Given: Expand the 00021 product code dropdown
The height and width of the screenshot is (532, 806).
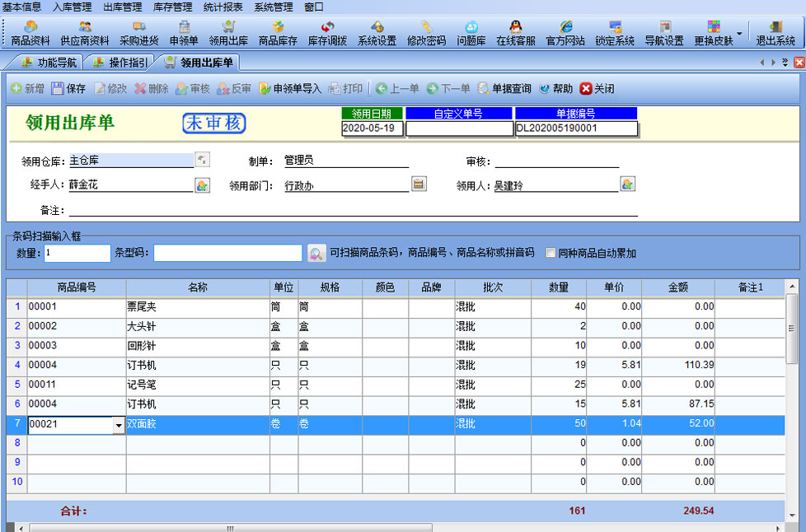Looking at the screenshot, I should pyautogui.click(x=119, y=425).
